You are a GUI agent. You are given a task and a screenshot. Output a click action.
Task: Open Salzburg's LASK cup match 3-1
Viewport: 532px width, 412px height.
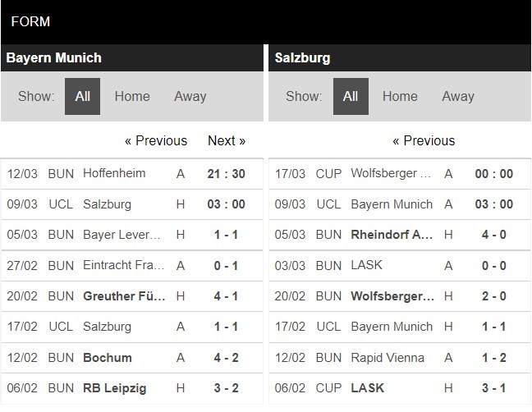tap(400, 388)
